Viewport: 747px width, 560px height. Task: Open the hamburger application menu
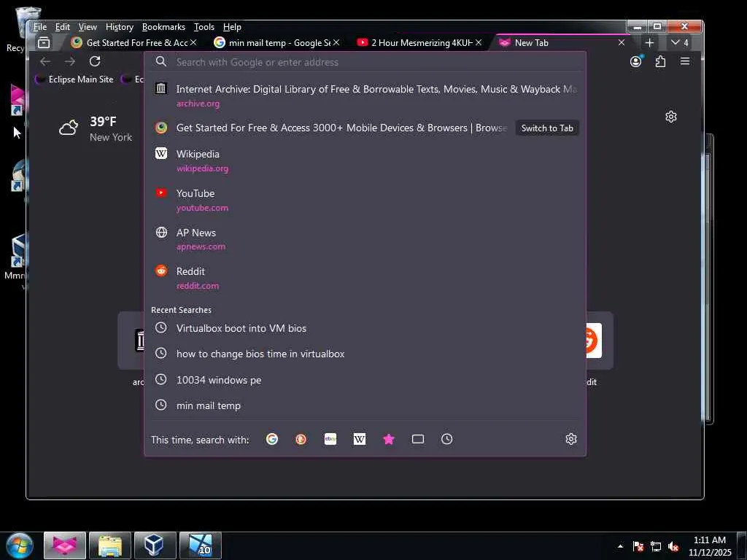tap(685, 61)
